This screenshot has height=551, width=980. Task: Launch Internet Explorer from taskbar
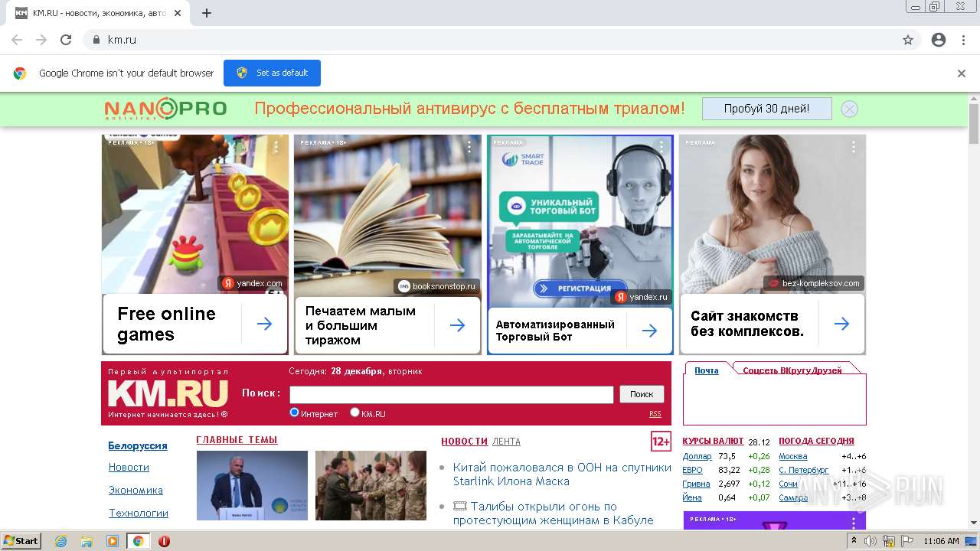click(61, 541)
